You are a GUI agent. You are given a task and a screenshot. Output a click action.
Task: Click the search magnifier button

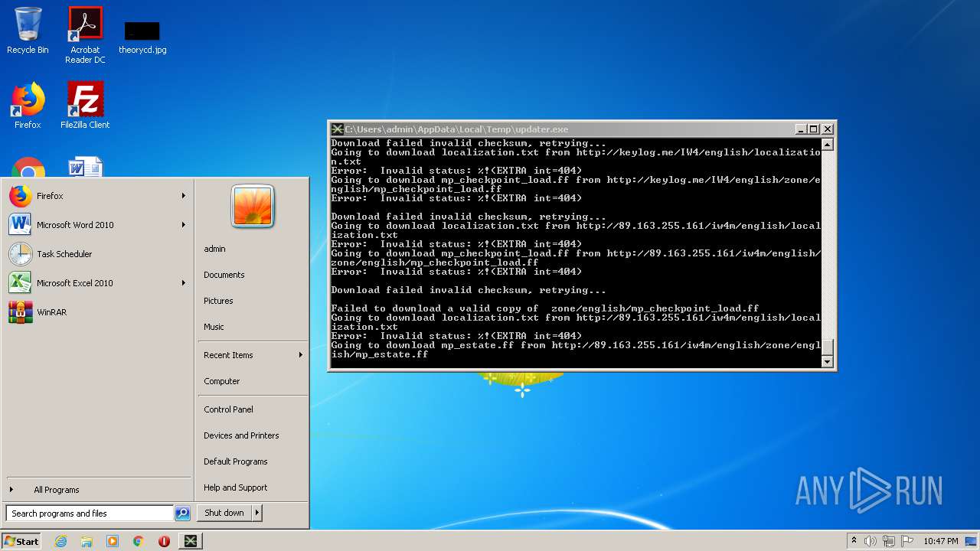pyautogui.click(x=182, y=514)
